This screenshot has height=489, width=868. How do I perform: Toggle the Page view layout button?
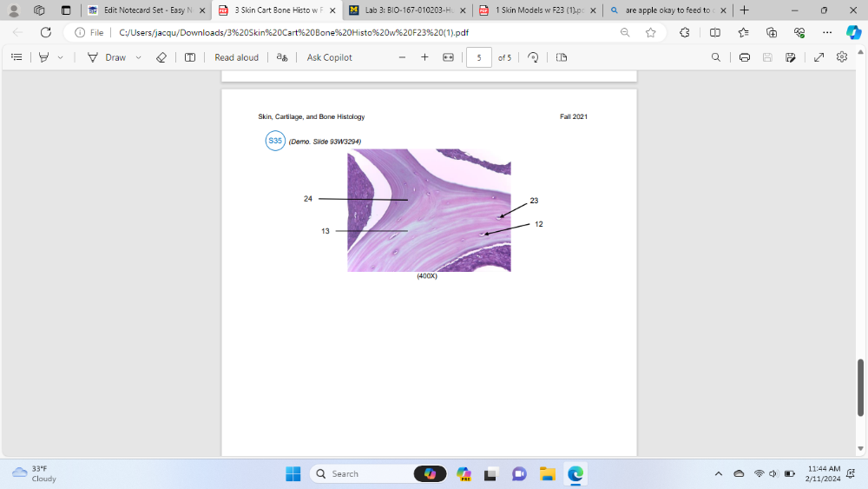click(562, 57)
